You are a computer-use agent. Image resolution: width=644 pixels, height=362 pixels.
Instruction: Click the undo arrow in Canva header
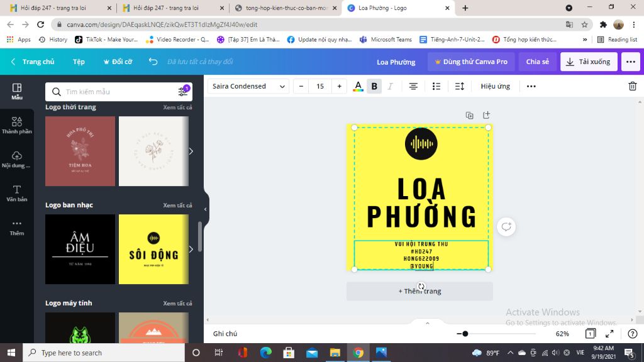tap(153, 62)
